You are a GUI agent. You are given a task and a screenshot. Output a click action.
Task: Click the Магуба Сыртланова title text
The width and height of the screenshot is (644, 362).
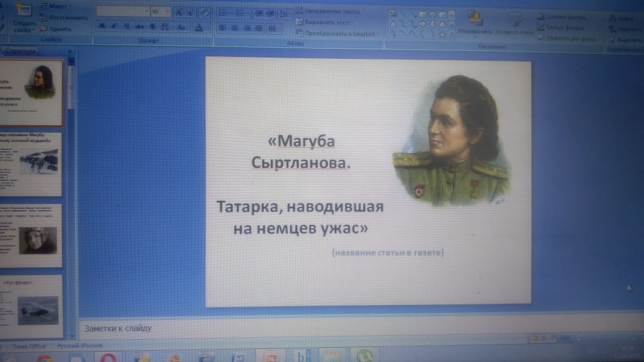point(301,152)
